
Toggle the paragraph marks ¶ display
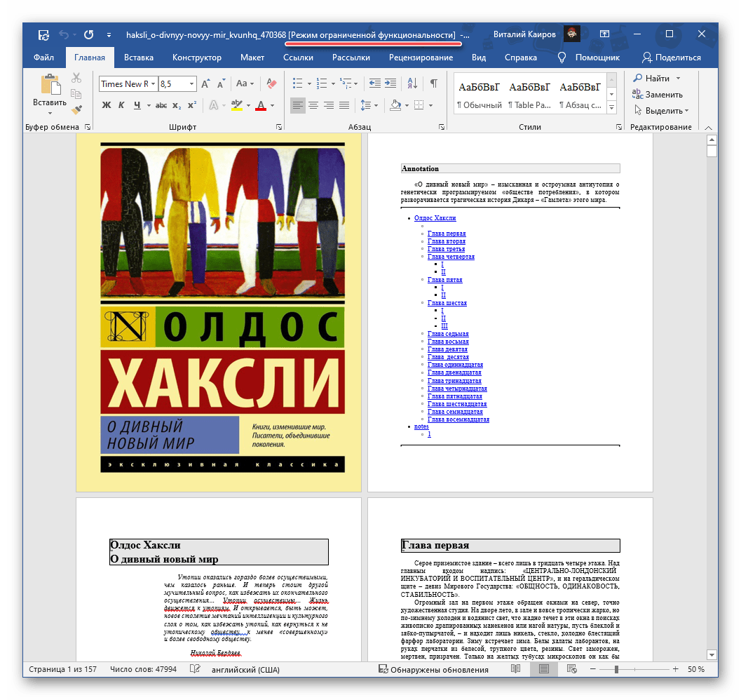click(433, 83)
